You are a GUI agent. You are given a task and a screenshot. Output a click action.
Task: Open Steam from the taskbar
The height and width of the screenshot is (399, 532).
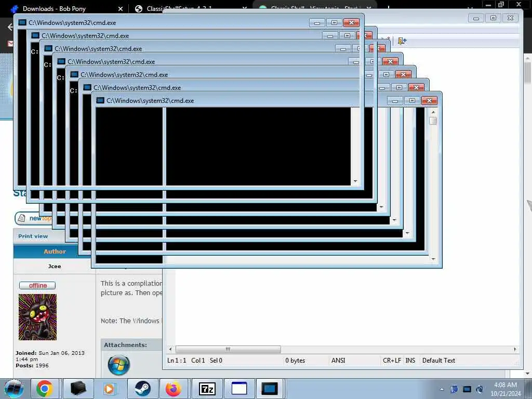pos(142,389)
